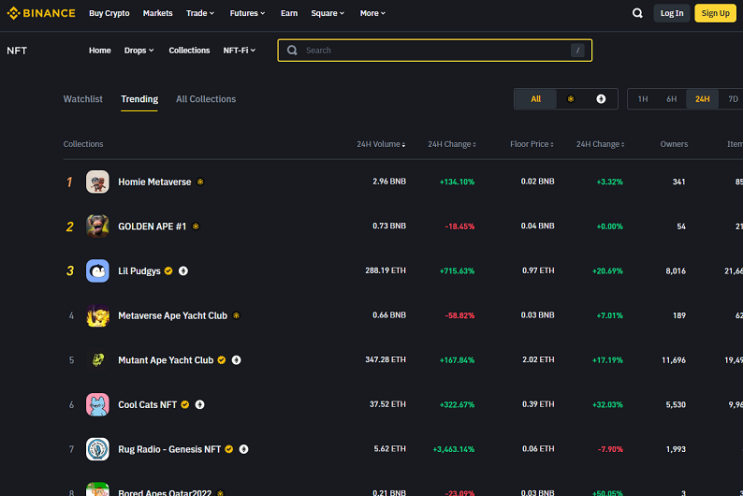Open the Buy Crypto menu item
This screenshot has height=496, width=743.
pyautogui.click(x=109, y=13)
